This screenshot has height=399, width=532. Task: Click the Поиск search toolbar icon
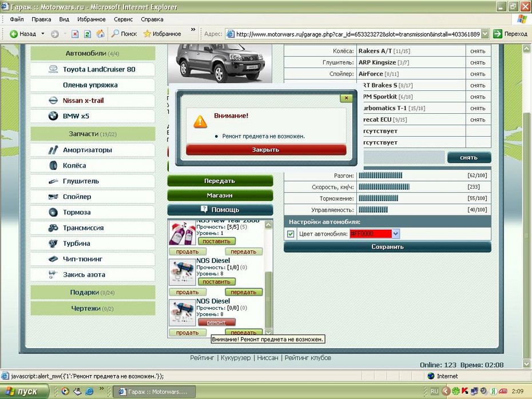click(x=116, y=34)
